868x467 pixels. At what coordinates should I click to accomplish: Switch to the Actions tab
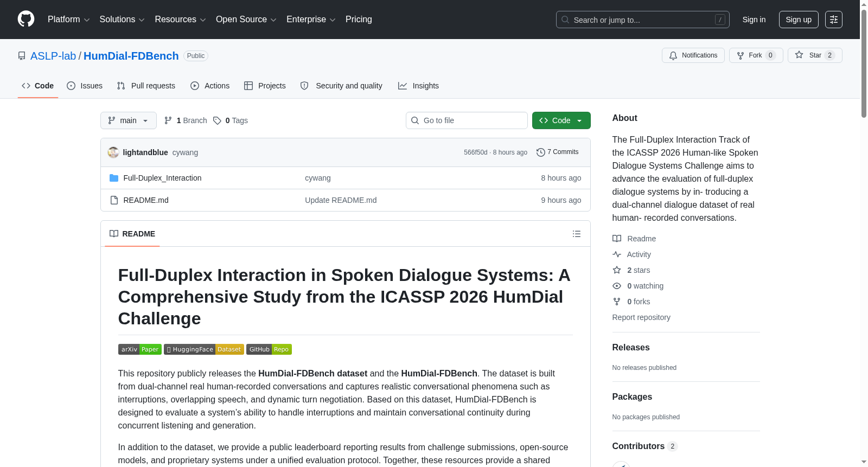[x=210, y=86]
